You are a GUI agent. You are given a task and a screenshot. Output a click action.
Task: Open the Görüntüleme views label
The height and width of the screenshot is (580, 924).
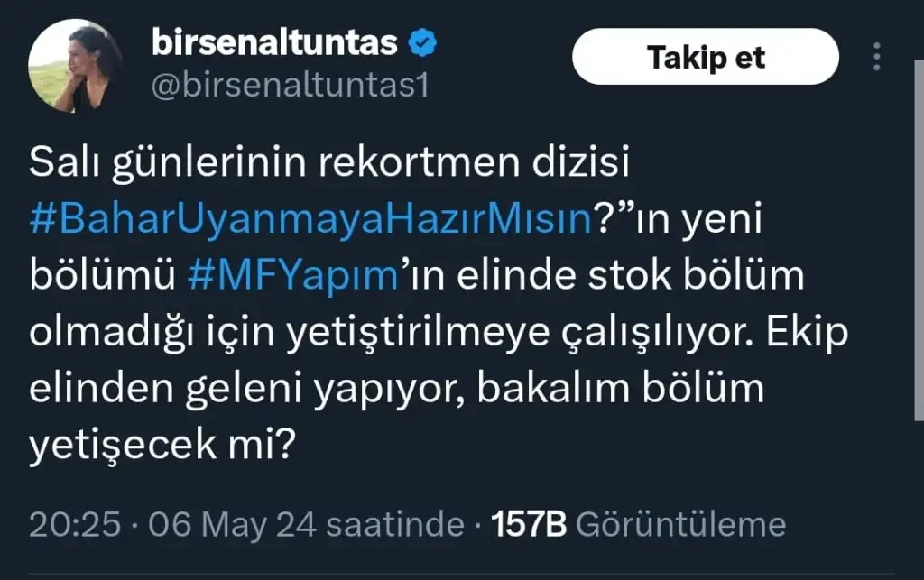pyautogui.click(x=680, y=525)
